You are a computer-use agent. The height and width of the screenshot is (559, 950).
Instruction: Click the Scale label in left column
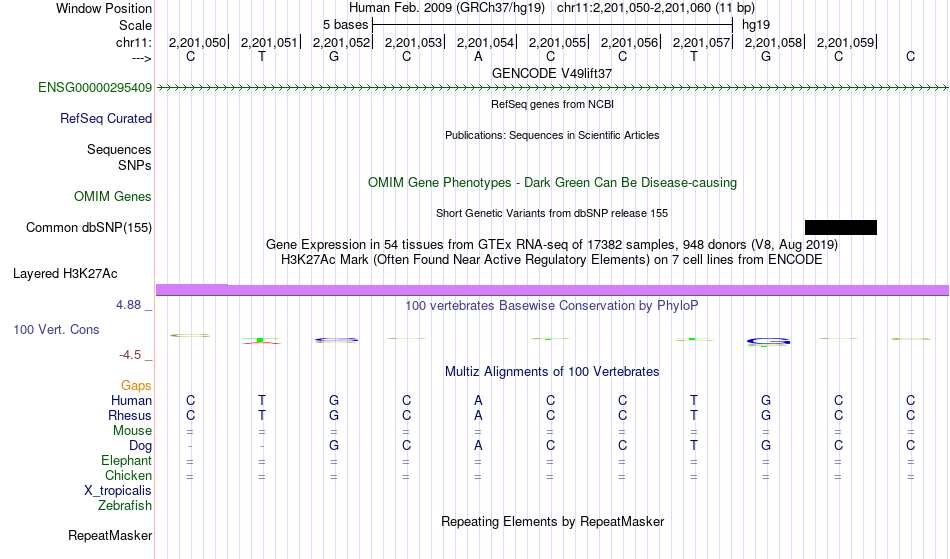coord(136,25)
